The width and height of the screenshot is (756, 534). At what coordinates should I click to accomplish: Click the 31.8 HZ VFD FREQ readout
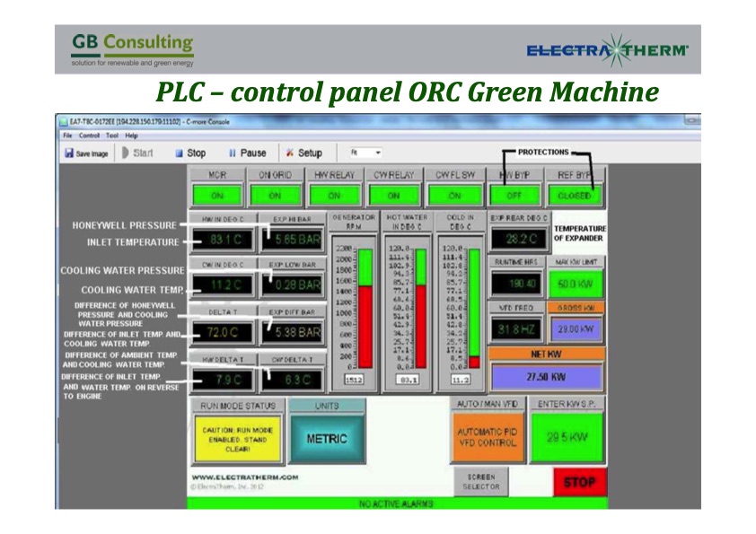[516, 329]
